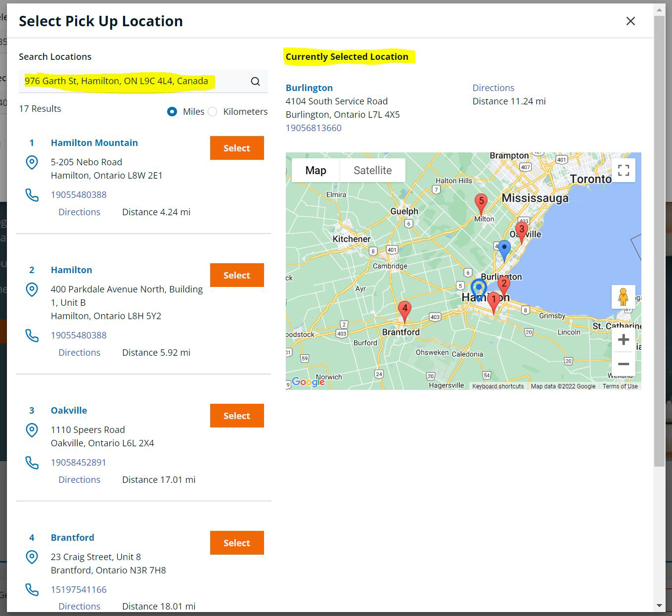
Task: Open the map Terms of Use link
Action: [x=620, y=386]
